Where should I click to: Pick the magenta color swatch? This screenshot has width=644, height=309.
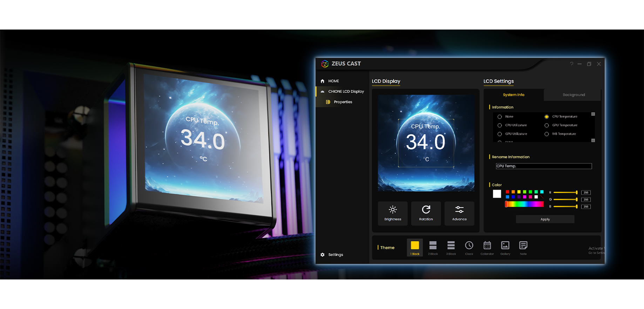tap(525, 197)
